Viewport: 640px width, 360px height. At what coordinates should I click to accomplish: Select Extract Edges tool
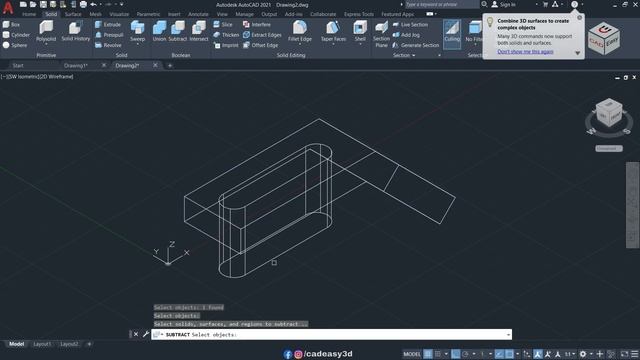(x=262, y=35)
